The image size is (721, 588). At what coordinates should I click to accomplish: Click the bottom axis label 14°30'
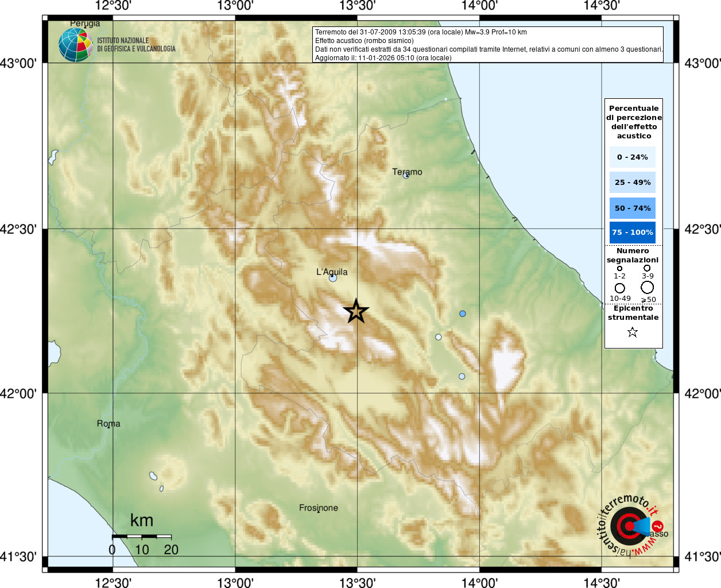(x=602, y=582)
